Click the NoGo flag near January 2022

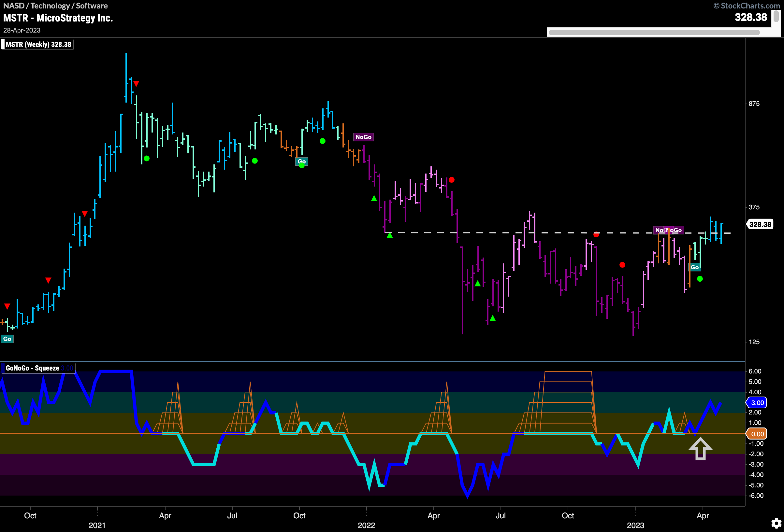pyautogui.click(x=363, y=137)
